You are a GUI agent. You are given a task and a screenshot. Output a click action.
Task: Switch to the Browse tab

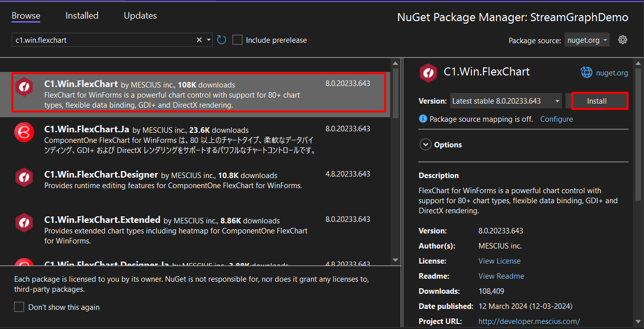tap(26, 16)
